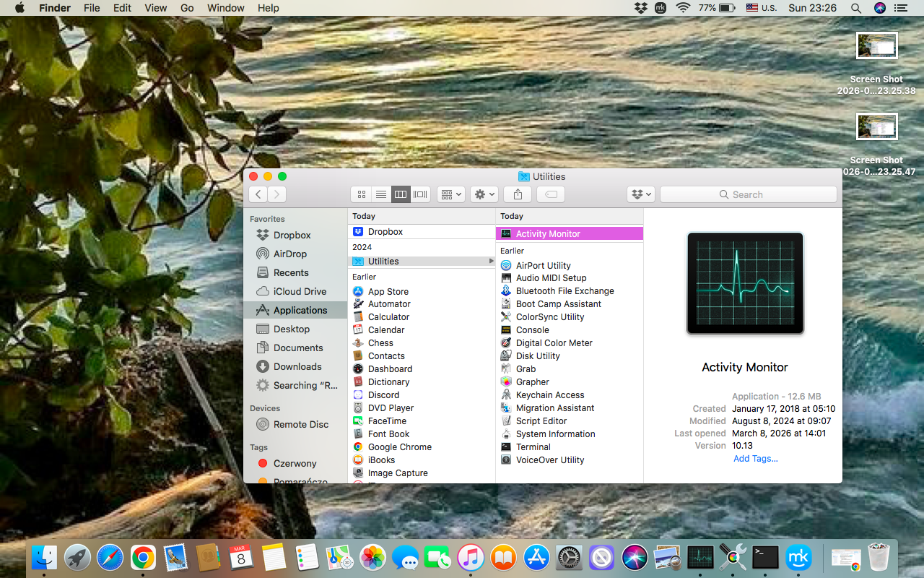
Task: Launch Terminal from the Dock
Action: [765, 557]
